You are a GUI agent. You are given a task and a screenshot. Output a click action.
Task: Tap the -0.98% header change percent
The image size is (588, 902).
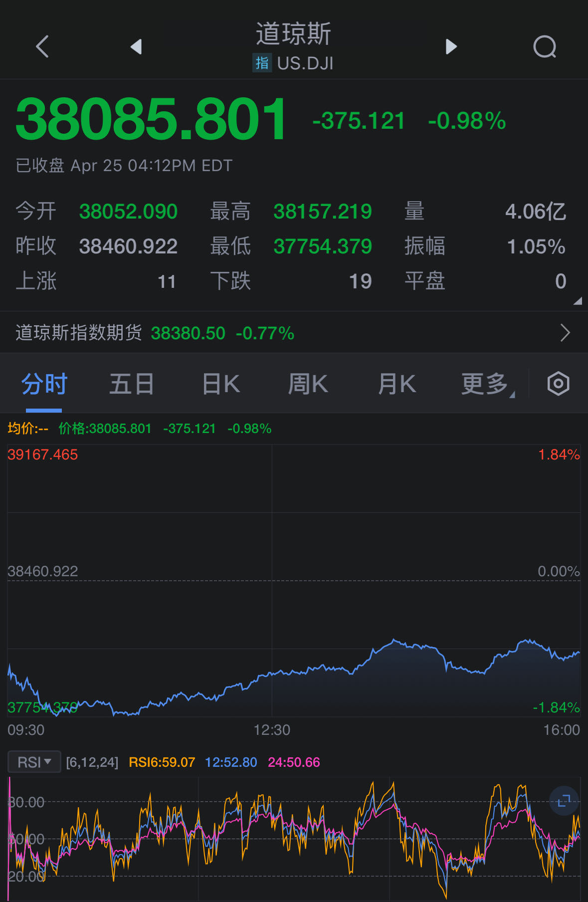(x=467, y=121)
